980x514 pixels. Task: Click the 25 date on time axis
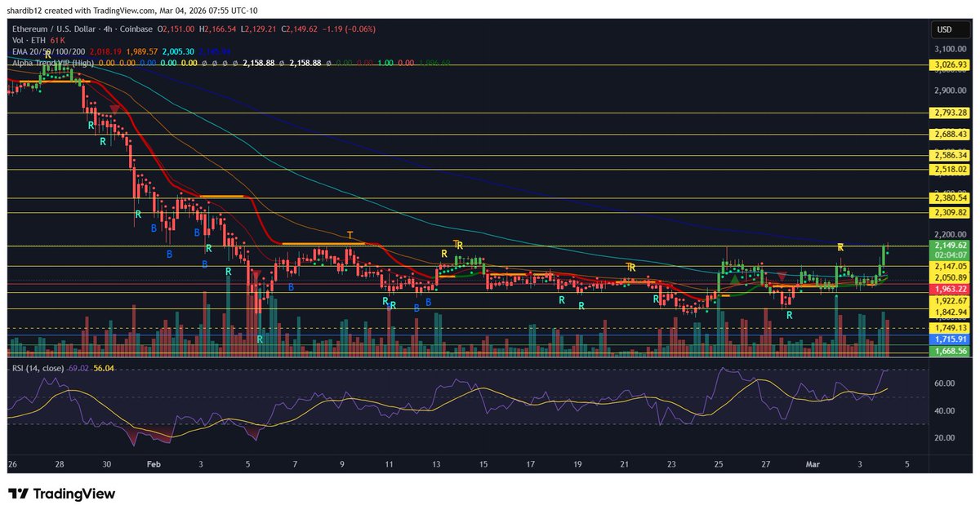[x=719, y=463]
